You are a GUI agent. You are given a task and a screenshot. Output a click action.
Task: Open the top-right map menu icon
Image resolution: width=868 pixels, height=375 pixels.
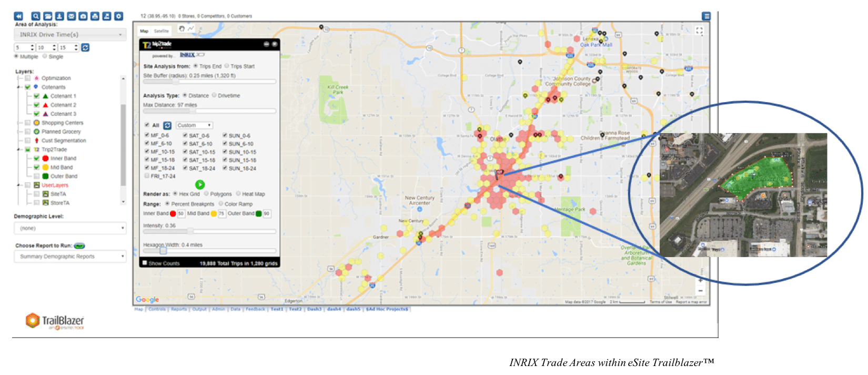coord(706,16)
